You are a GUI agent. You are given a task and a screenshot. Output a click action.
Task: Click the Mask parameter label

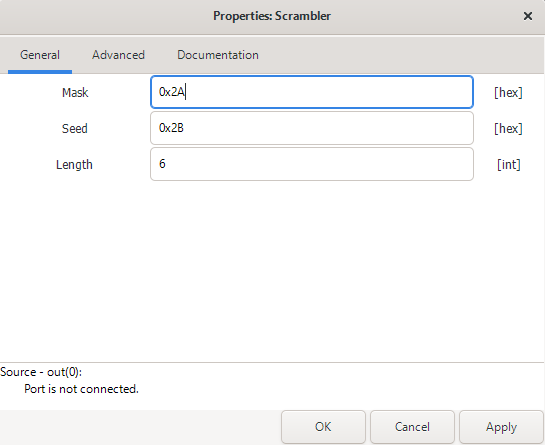75,92
